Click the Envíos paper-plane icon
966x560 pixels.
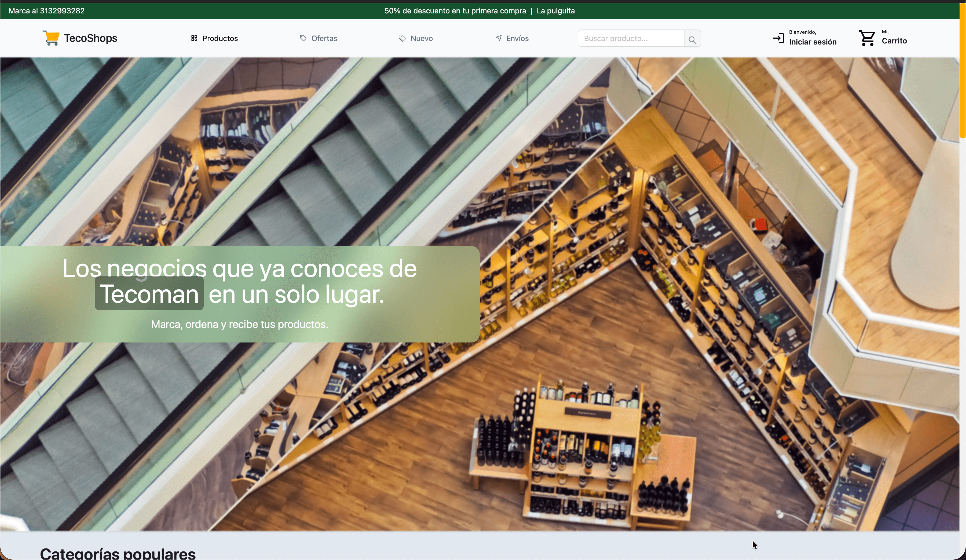[498, 38]
